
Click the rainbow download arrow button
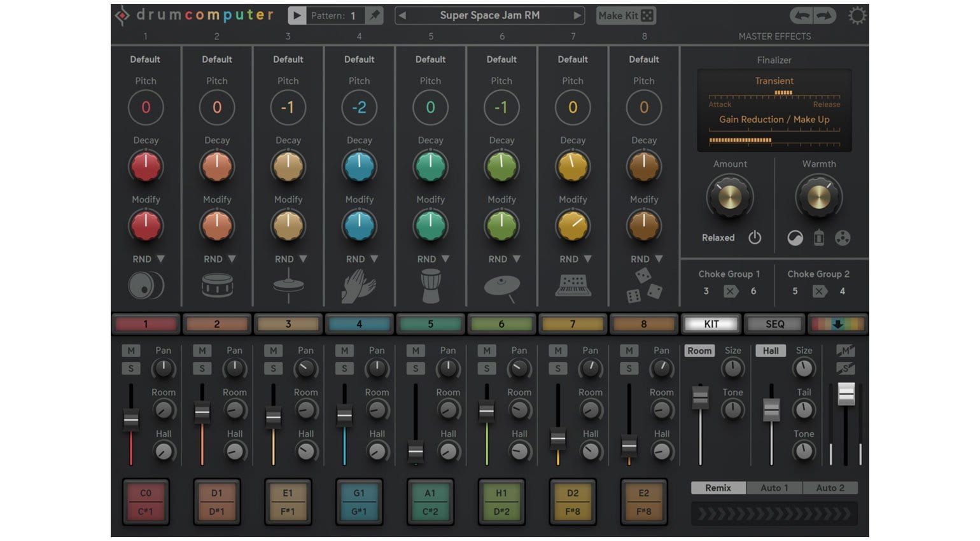[837, 324]
